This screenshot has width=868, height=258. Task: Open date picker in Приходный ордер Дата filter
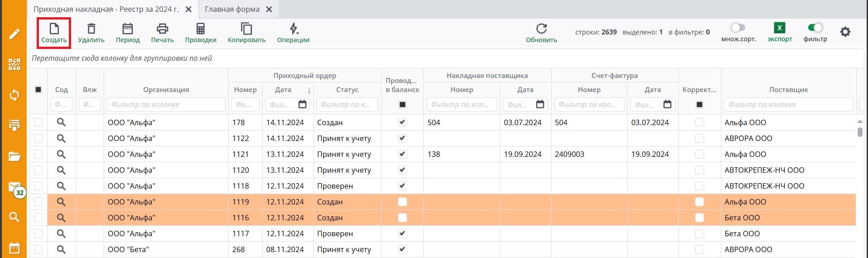302,105
